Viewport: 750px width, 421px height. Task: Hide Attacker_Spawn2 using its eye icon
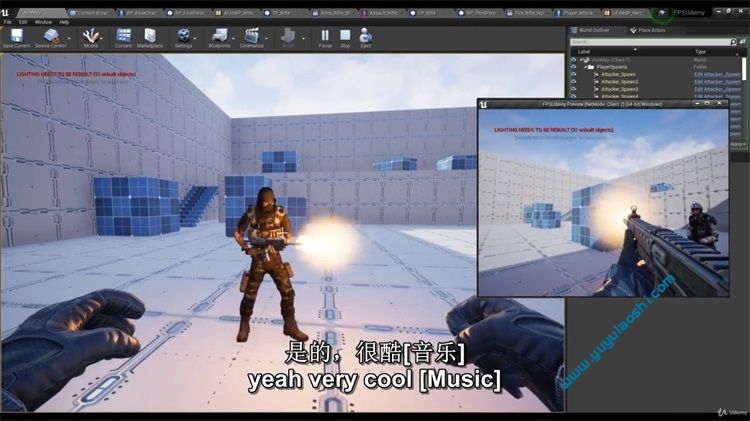(574, 82)
